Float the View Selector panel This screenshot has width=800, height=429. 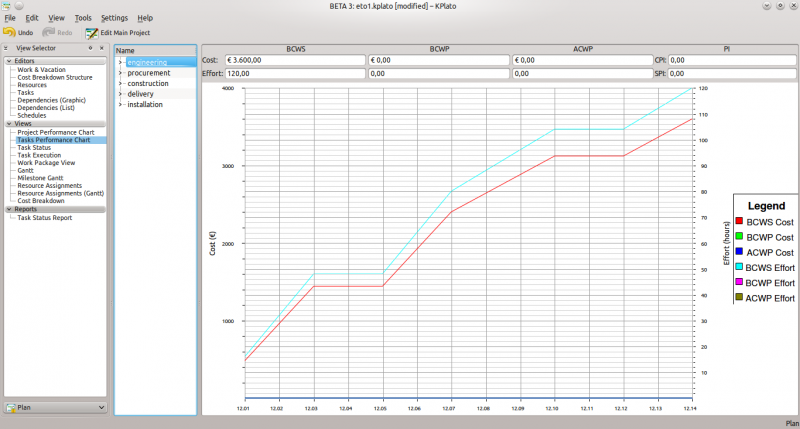pyautogui.click(x=90, y=48)
